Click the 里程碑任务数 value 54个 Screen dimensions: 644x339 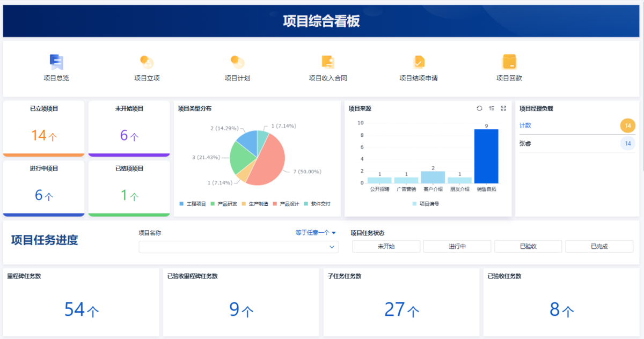(81, 309)
